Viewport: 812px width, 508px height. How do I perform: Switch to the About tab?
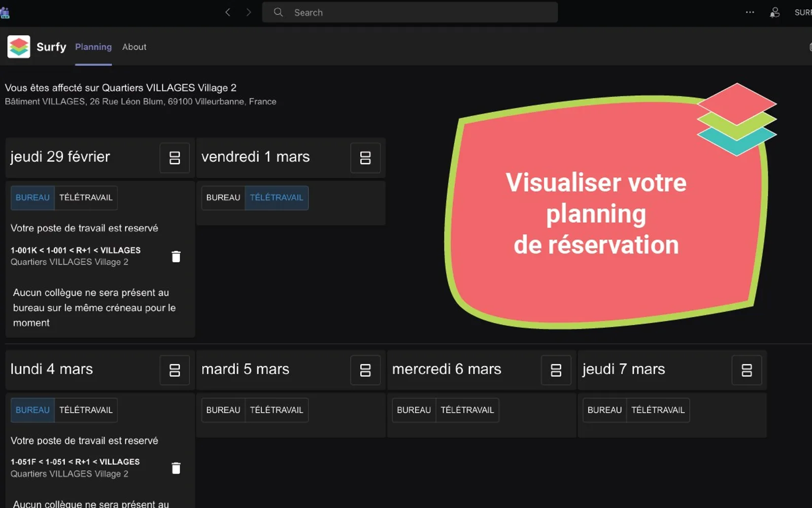click(x=134, y=47)
